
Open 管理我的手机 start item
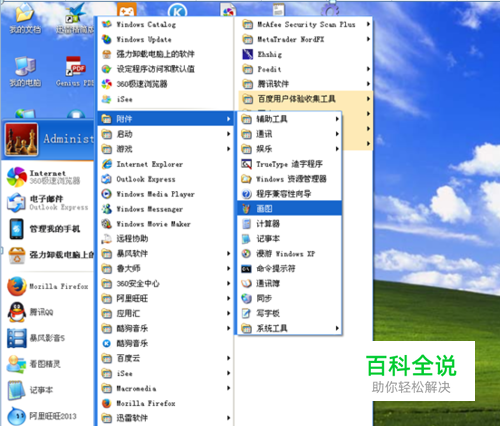pos(49,229)
